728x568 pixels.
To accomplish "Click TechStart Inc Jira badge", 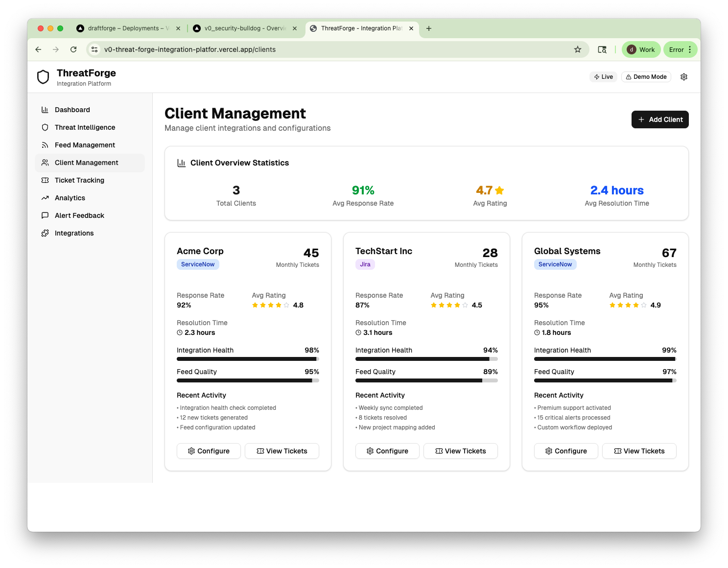I will point(365,264).
